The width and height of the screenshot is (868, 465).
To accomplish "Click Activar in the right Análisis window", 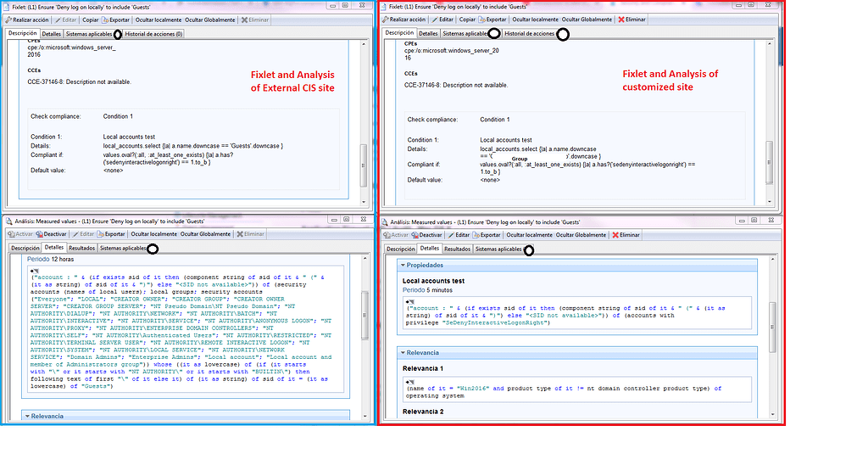I will click(x=397, y=235).
